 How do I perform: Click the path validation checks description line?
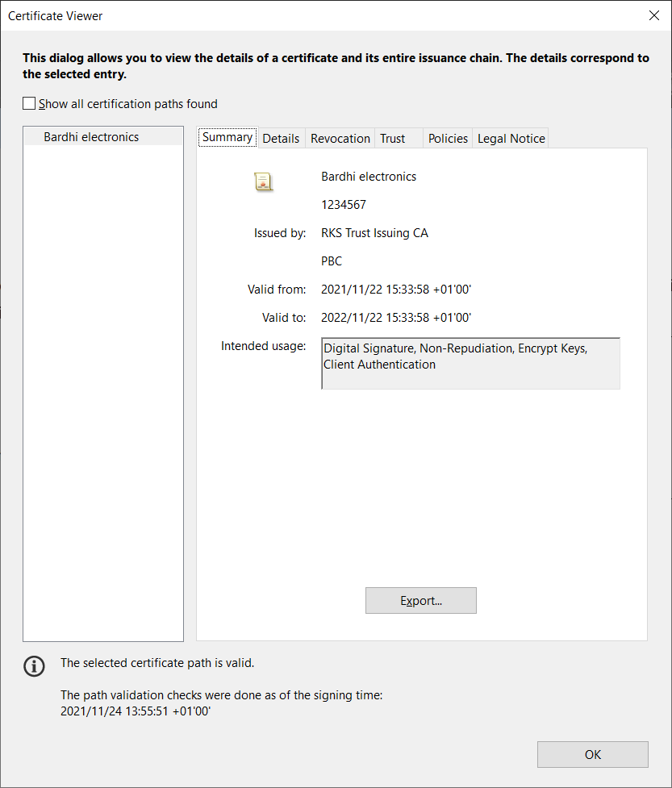222,695
